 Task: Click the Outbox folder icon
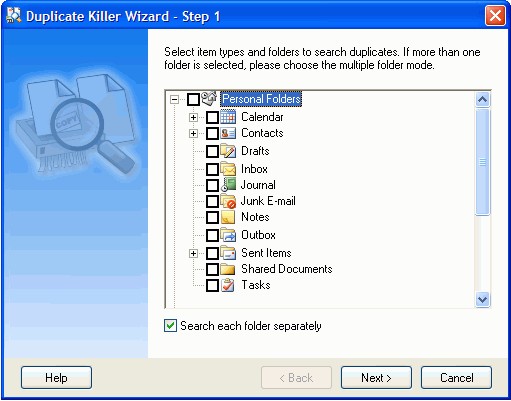tap(228, 235)
